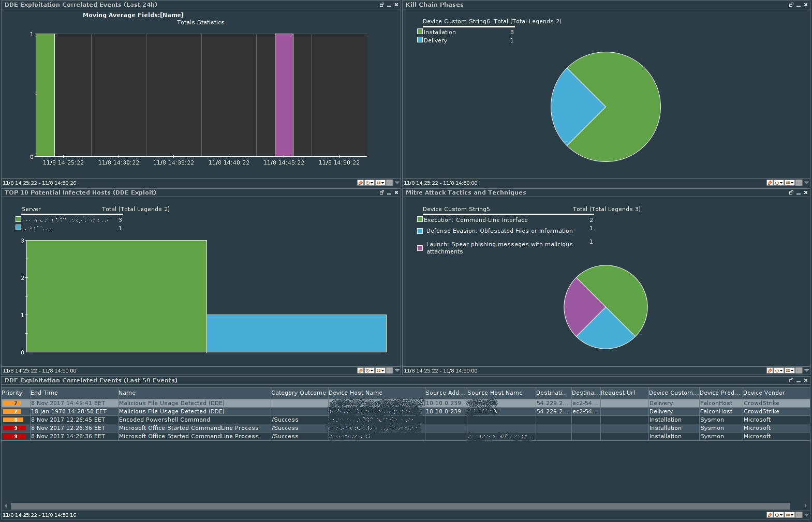Open power dropdown in Kill Chain Phases panel
812x522 pixels.
click(779, 183)
